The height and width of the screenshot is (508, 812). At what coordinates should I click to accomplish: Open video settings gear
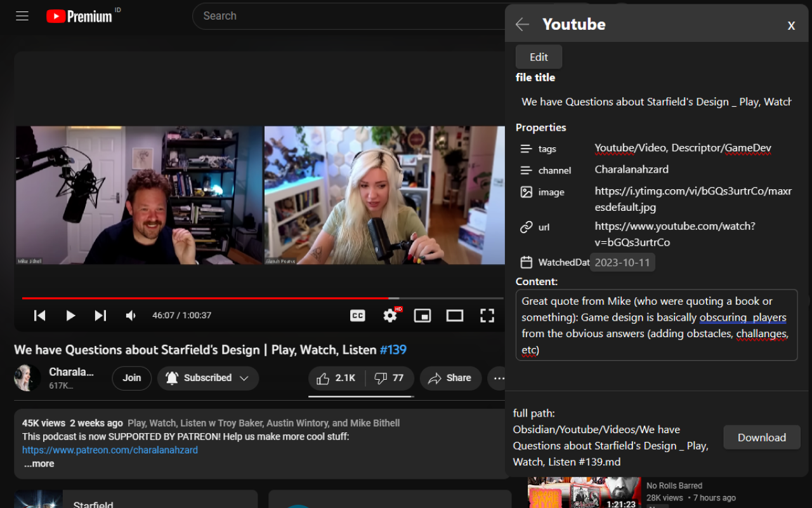point(390,316)
